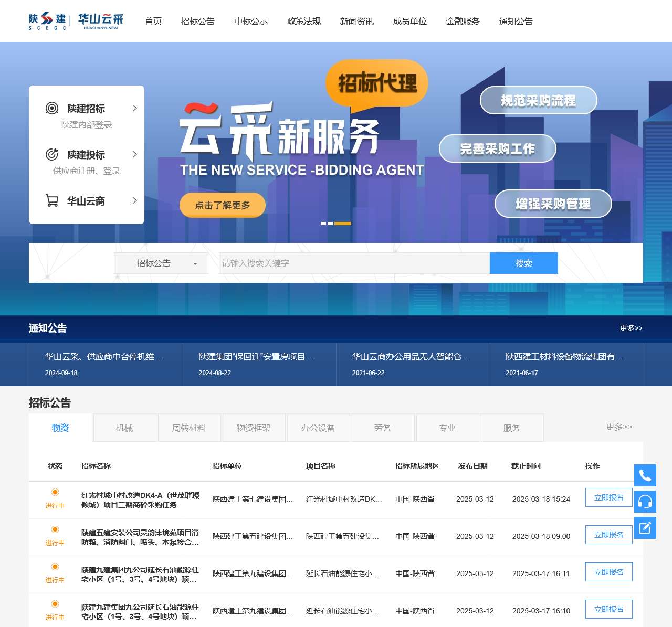The width and height of the screenshot is (672, 627).
Task: Open 新闻资讯 in the top navigation
Action: click(x=357, y=21)
